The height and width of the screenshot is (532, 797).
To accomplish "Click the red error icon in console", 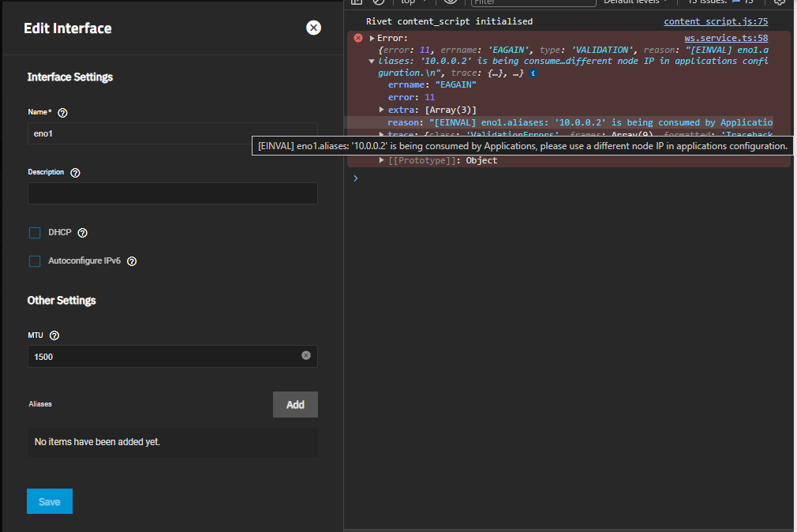I will [358, 38].
